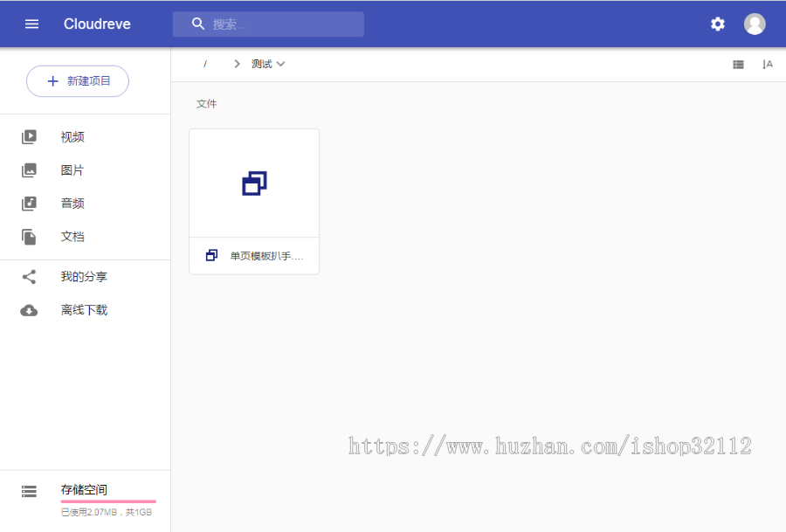786x532 pixels.
Task: Click the storage space list icon
Action: (x=29, y=492)
